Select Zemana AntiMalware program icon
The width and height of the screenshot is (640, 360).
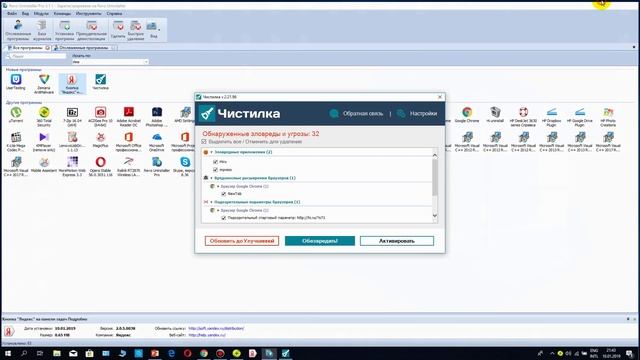pyautogui.click(x=44, y=84)
